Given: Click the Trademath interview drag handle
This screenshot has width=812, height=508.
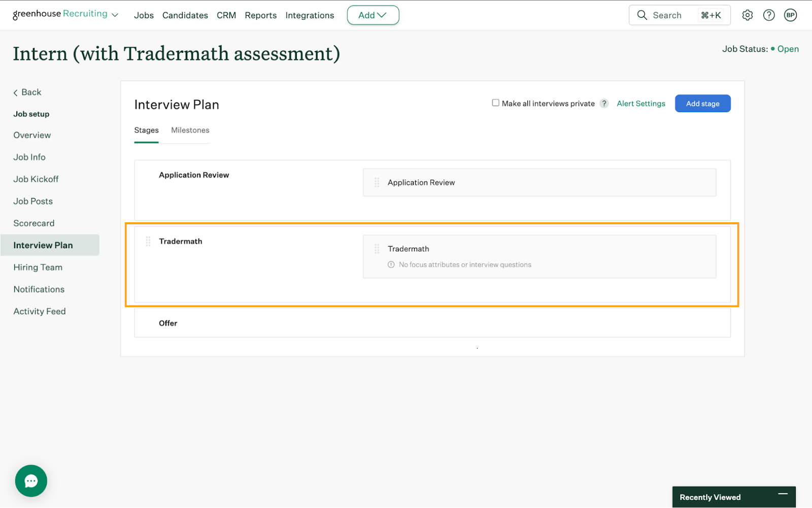Looking at the screenshot, I should coord(377,249).
